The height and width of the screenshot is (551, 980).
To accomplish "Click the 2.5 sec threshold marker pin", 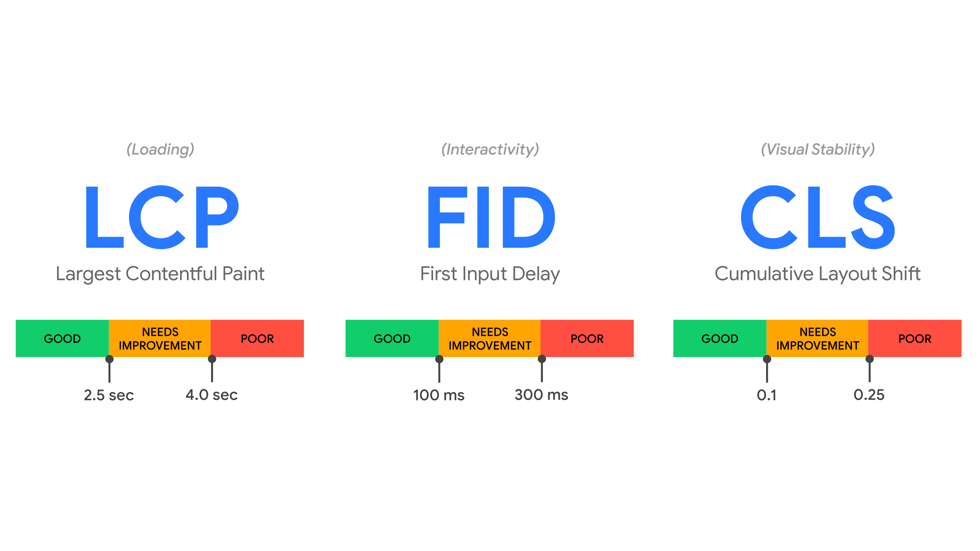I will [110, 359].
